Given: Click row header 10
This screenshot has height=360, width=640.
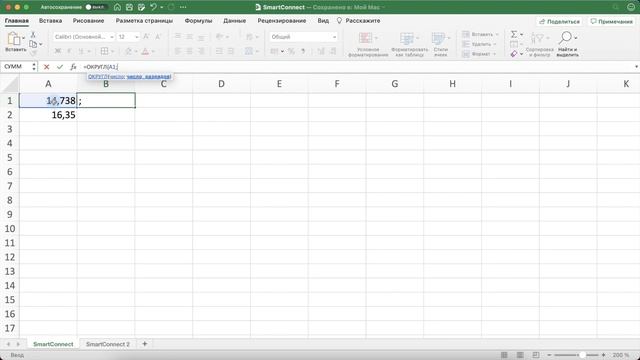Looking at the screenshot, I should click(10, 229).
